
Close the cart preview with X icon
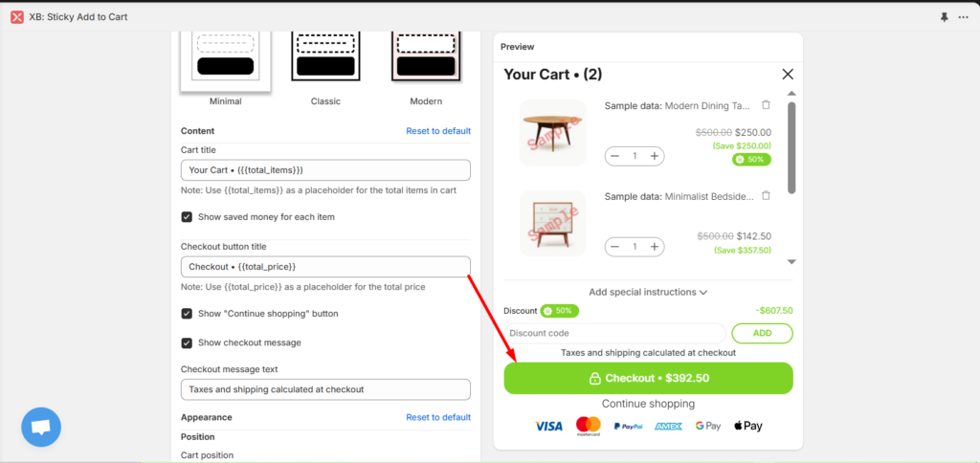[788, 74]
